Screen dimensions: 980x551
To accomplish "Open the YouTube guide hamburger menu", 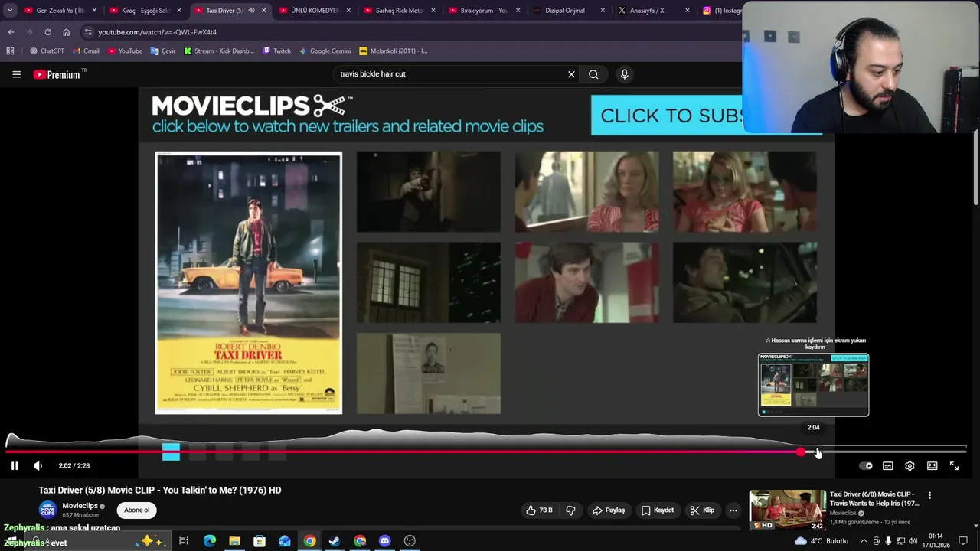I will tap(16, 74).
